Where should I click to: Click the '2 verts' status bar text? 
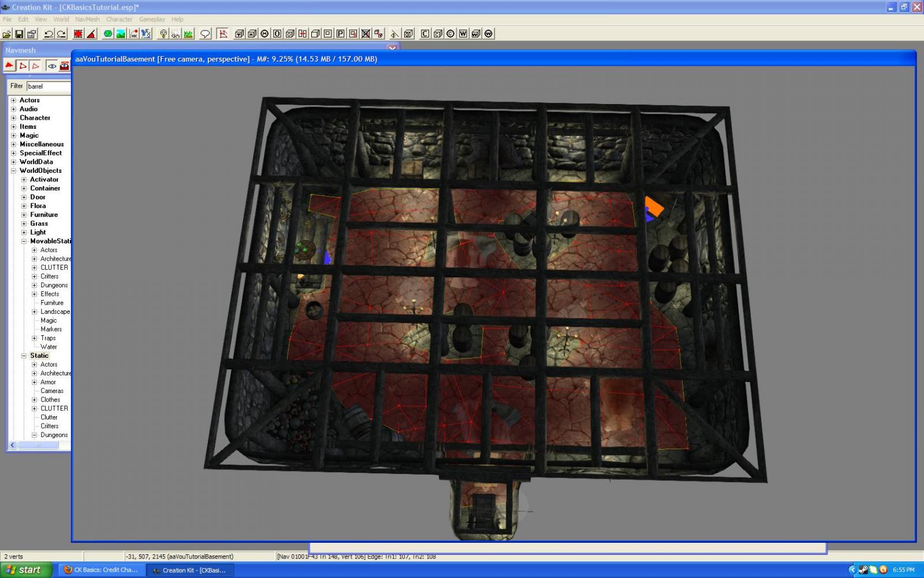coord(13,557)
